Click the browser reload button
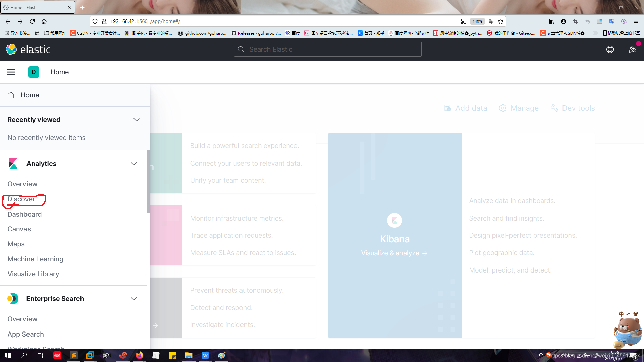The width and height of the screenshot is (644, 362). click(32, 21)
